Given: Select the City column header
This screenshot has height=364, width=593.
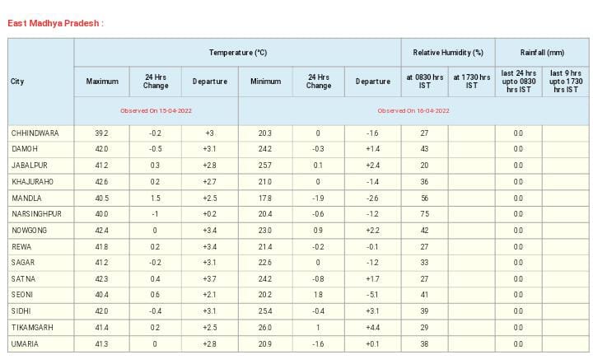Looking at the screenshot, I should pos(17,82).
